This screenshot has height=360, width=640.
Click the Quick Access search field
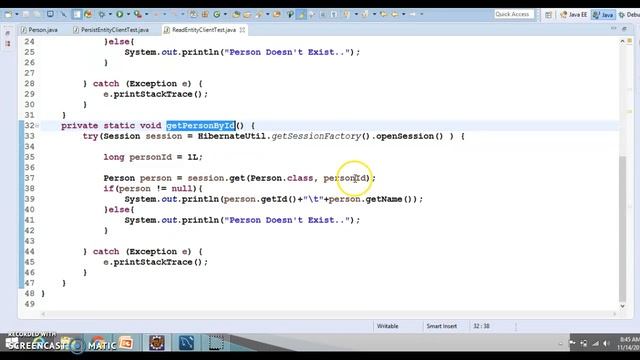click(513, 14)
